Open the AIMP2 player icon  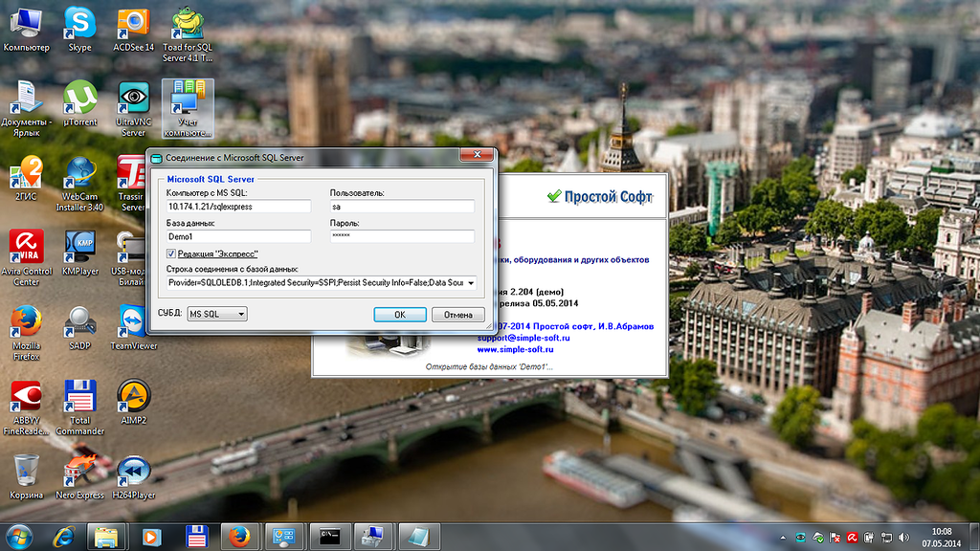click(x=133, y=399)
